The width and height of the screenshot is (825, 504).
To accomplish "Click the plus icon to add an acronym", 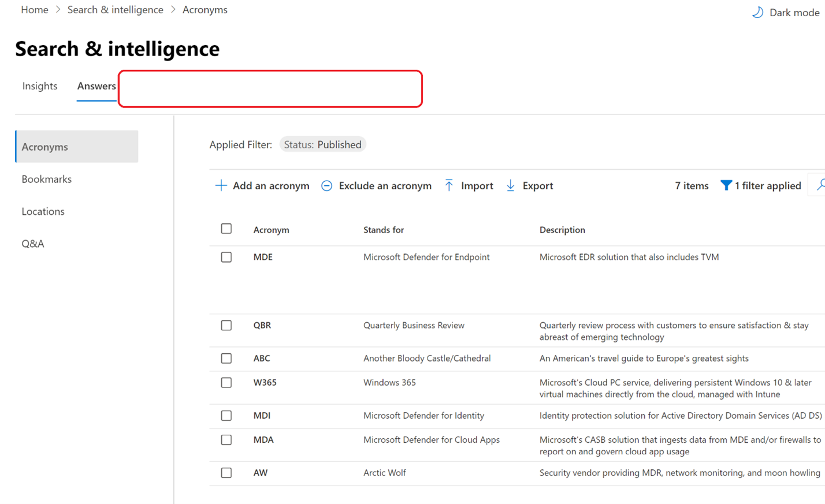I will coord(221,185).
